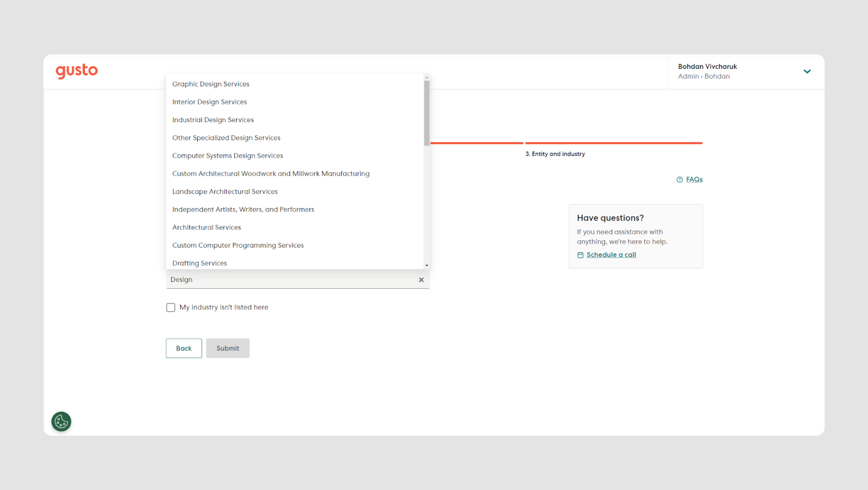Screen dimensions: 868x490
Task: Clear the Design search text
Action: coord(421,280)
